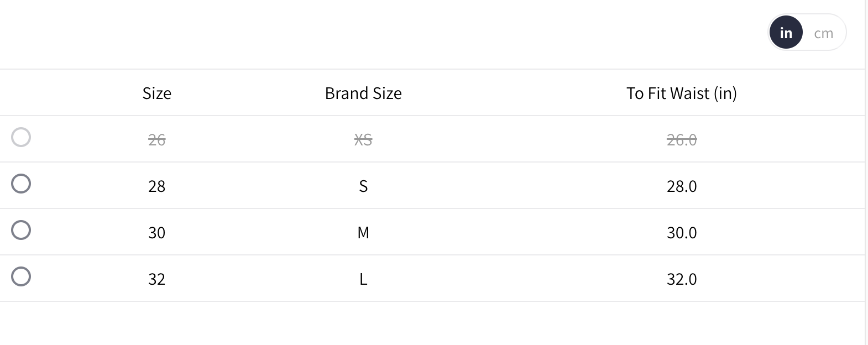Screen dimensions: 868x345
Task: Click the number 28 in Size column
Action: 156,186
